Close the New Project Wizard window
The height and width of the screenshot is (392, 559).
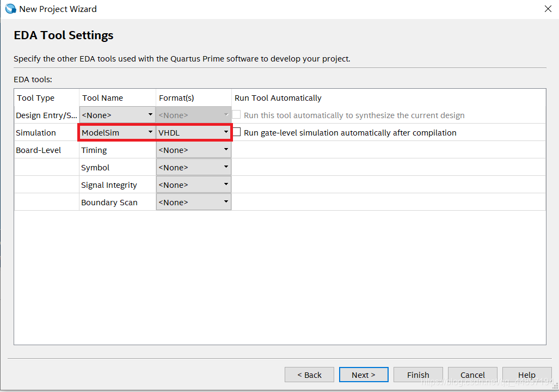[x=548, y=9]
